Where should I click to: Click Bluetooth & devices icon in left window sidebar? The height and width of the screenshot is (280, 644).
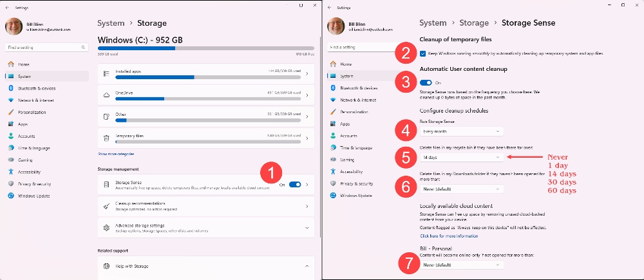pos(11,88)
